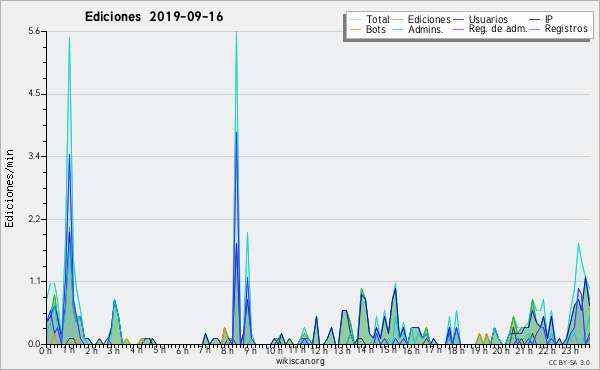The width and height of the screenshot is (600, 370).
Task: Click the 0.0 y-axis origin label
Action: click(34, 344)
